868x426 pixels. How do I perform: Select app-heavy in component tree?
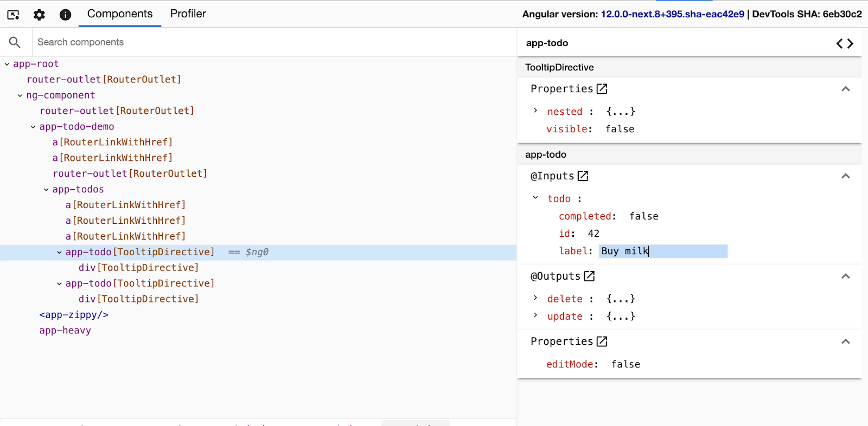click(65, 331)
